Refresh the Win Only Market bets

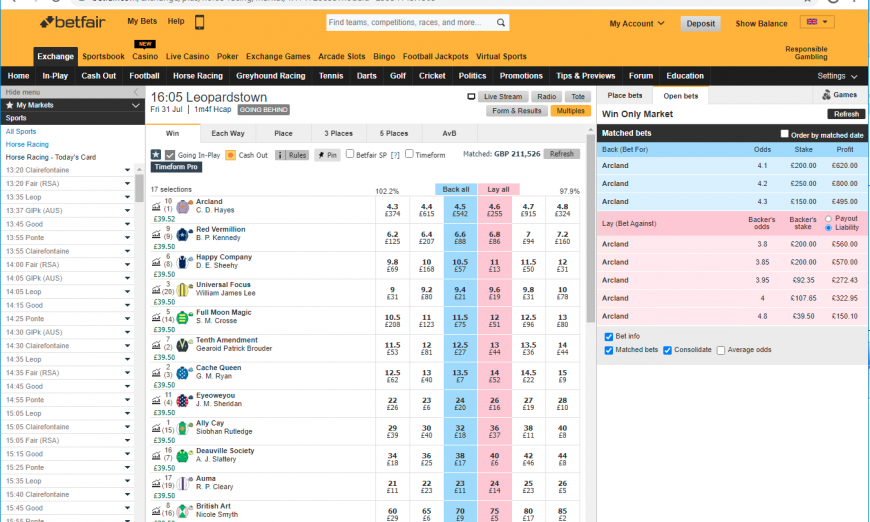[846, 114]
